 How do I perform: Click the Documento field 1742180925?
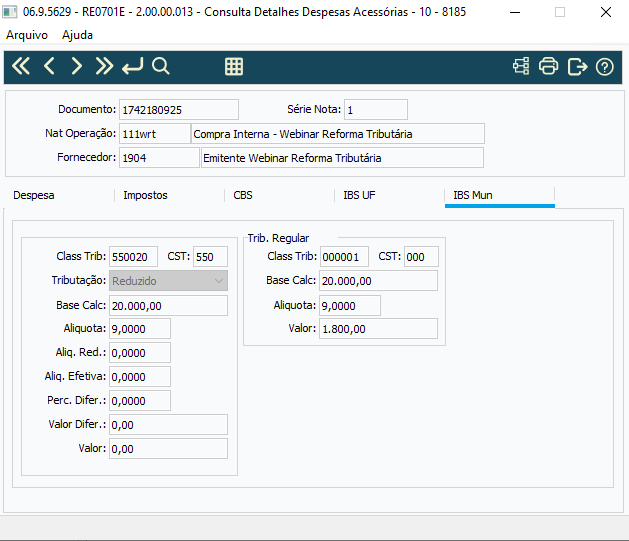click(x=179, y=110)
